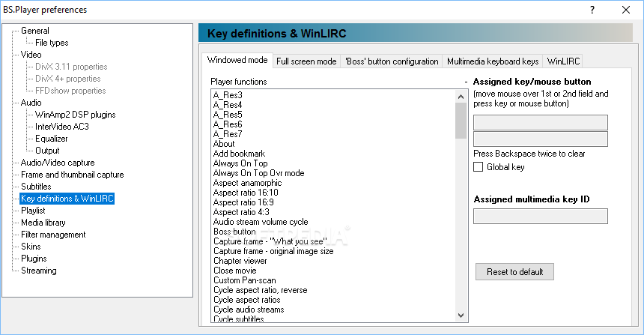Open Audio/Video capture settings
The image size is (644, 335).
(x=58, y=163)
